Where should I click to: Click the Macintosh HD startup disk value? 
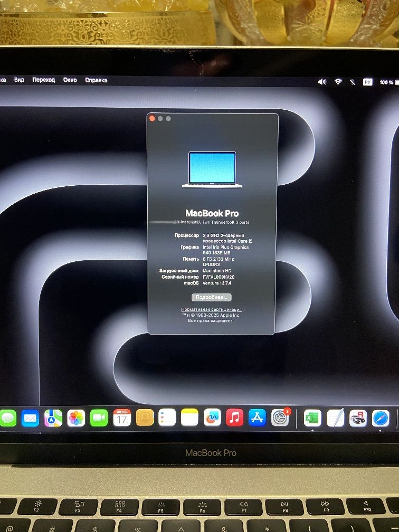pyautogui.click(x=217, y=271)
